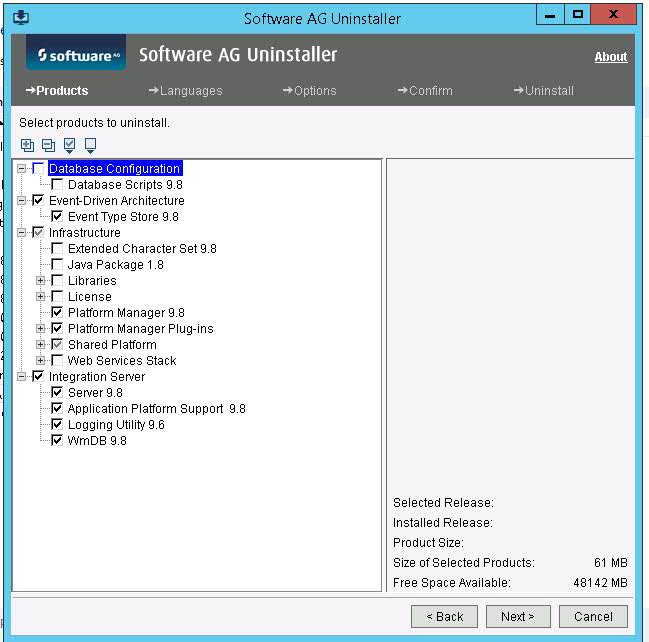Click the Deselect All products toolbar icon

[90, 146]
